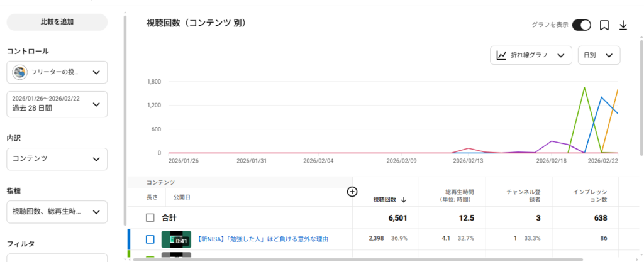Click the channel avatar icon in control selector
Screen dimensions: 644x262
pos(20,72)
